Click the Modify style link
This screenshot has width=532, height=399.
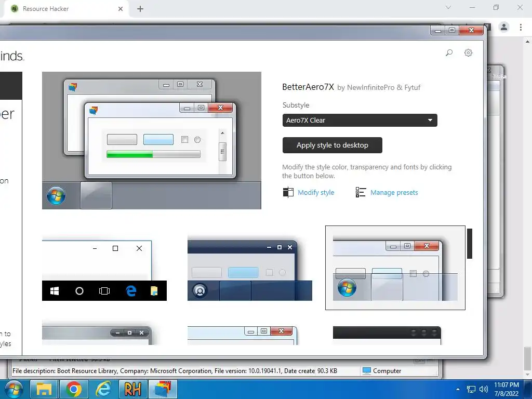click(316, 192)
